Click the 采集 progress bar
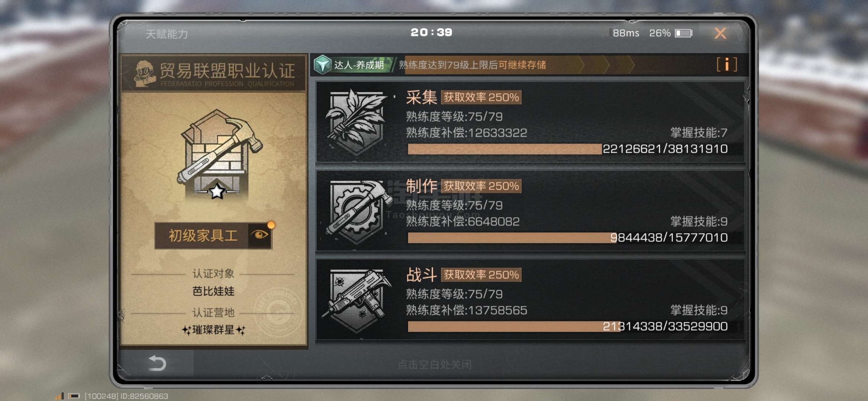 click(x=568, y=149)
